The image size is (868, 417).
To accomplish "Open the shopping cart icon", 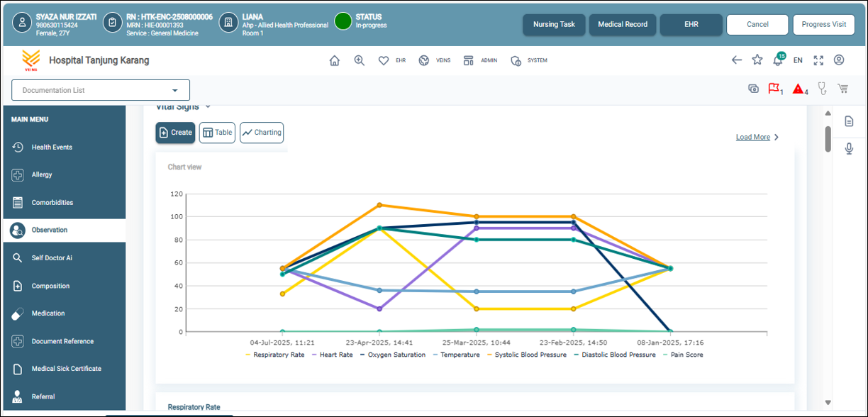I will pos(843,89).
